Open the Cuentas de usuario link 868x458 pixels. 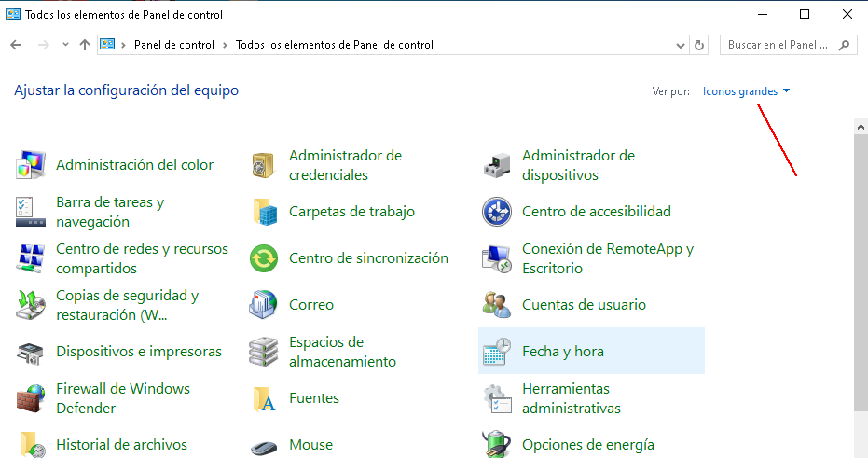pyautogui.click(x=584, y=305)
